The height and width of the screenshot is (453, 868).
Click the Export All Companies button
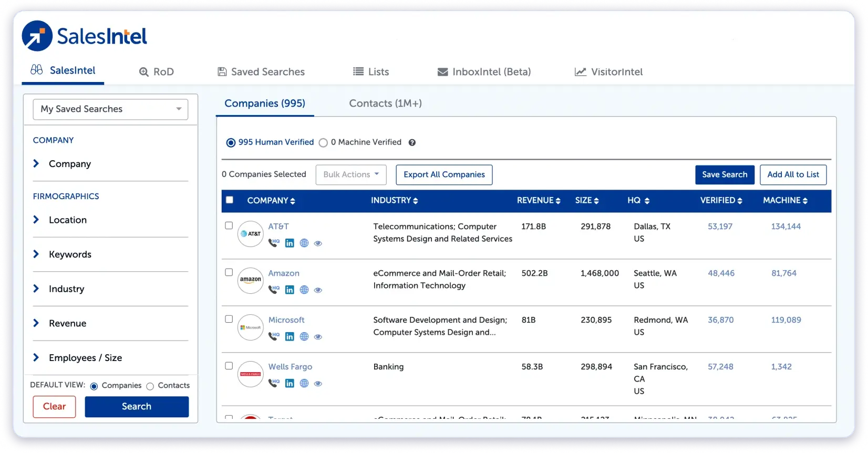pyautogui.click(x=444, y=175)
